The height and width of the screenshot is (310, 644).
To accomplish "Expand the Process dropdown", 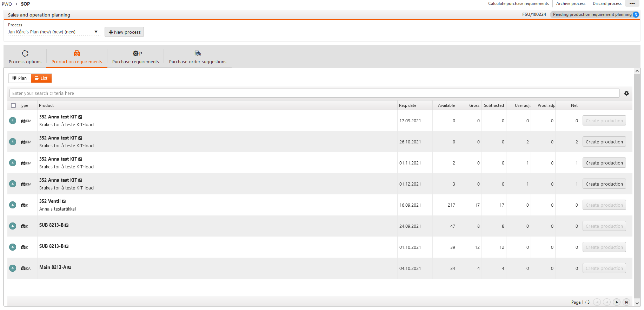I will tap(96, 32).
